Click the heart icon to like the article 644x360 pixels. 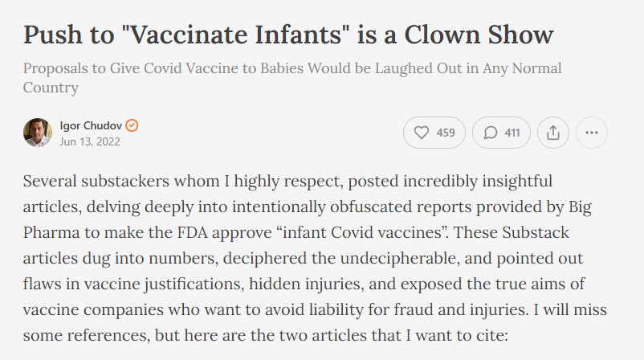[422, 133]
